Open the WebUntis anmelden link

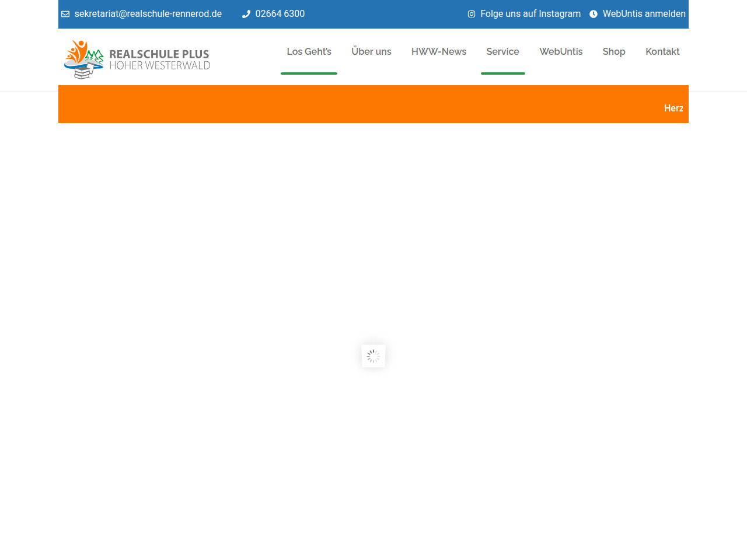pos(644,14)
